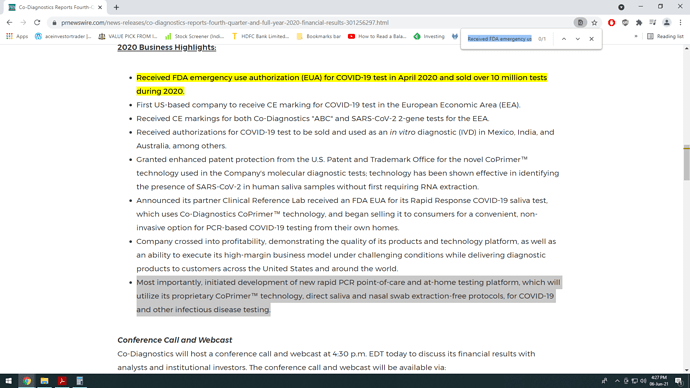This screenshot has width=690, height=388.
Task: Click the find-in-page search field
Action: [x=499, y=39]
